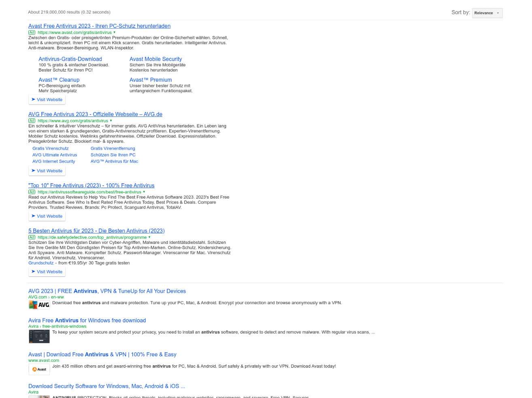This screenshot has height=398, width=532.
Task: Click the Ad badge on the safetydetective ad
Action: 32,237
